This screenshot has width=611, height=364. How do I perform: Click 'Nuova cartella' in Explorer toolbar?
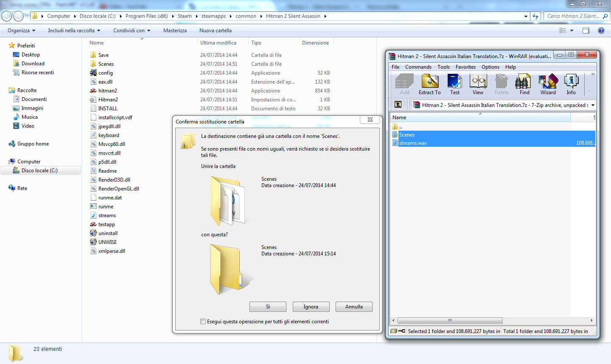pyautogui.click(x=216, y=31)
